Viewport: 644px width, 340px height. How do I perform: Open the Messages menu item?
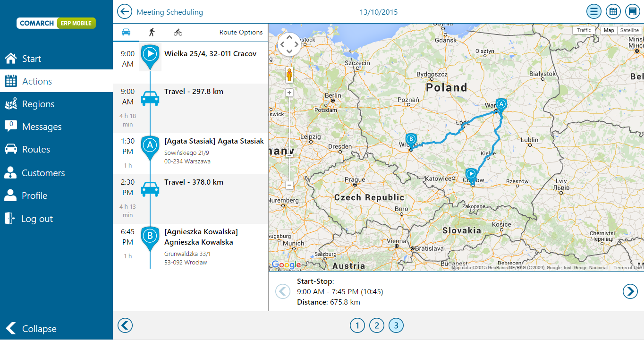pyautogui.click(x=42, y=127)
